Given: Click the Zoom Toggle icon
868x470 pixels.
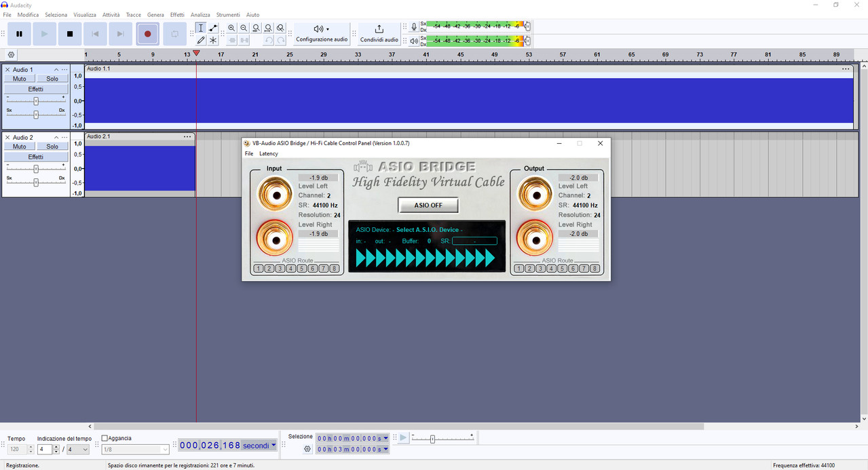Looking at the screenshot, I should pos(280,28).
